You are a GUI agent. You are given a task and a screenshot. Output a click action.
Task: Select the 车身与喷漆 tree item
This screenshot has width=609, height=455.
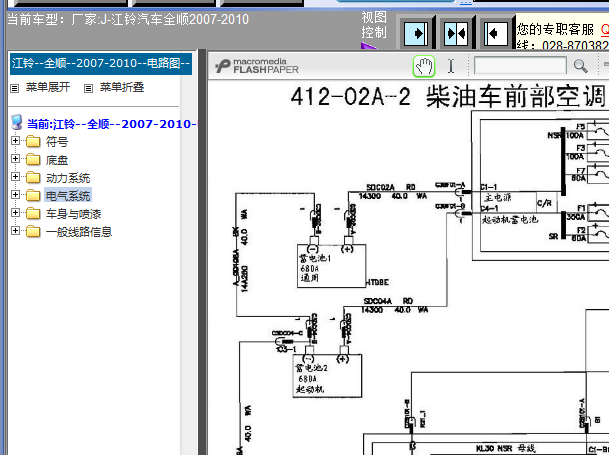(x=73, y=214)
